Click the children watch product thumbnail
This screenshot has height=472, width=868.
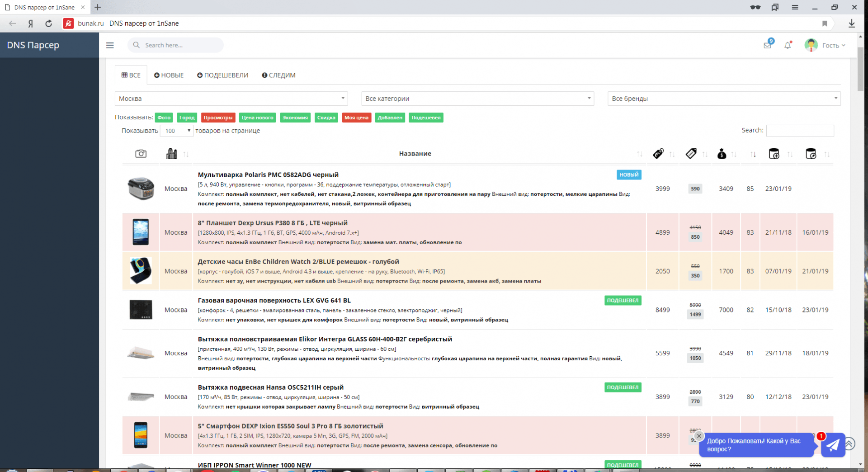(x=141, y=271)
